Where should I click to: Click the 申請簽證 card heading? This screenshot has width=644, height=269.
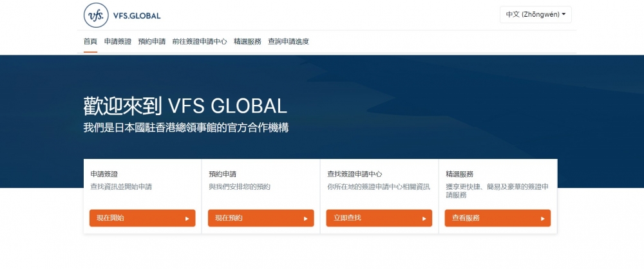[104, 174]
